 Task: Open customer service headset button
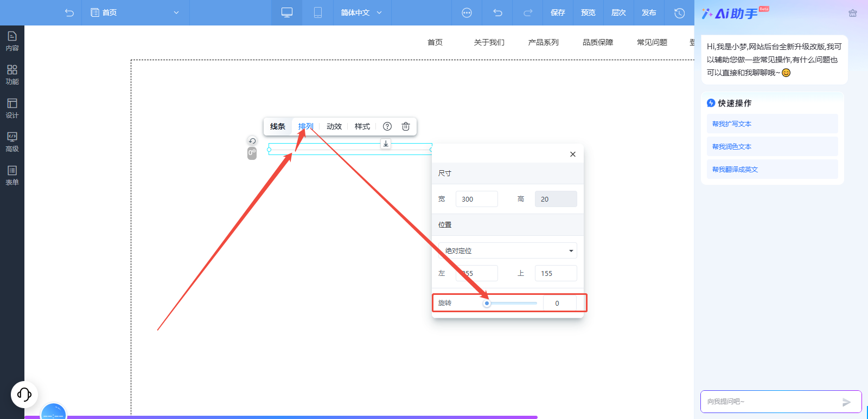[24, 394]
